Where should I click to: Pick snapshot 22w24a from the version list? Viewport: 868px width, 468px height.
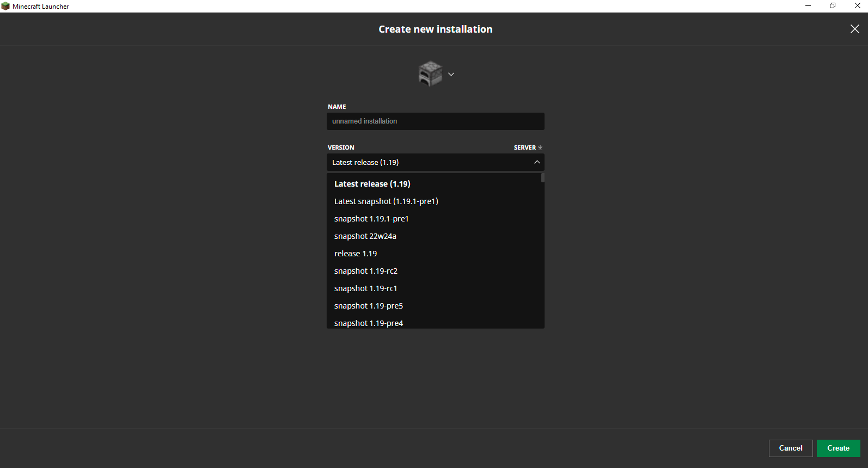(x=433, y=236)
